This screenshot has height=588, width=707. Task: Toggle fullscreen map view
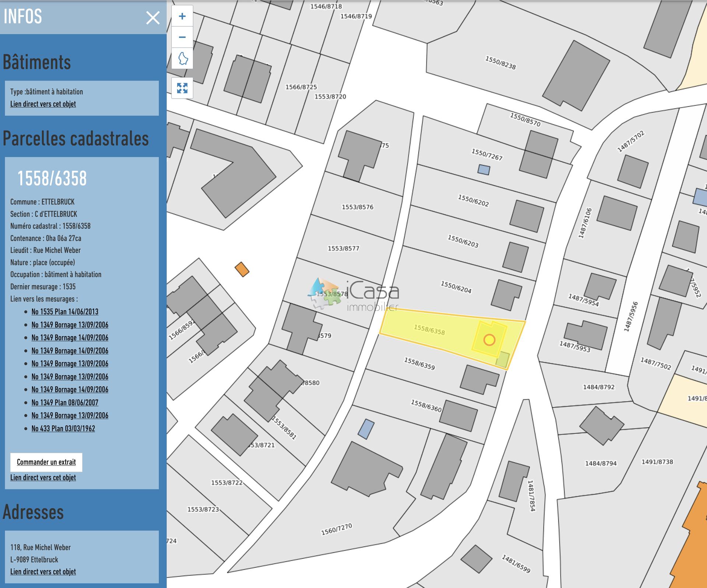pos(182,88)
